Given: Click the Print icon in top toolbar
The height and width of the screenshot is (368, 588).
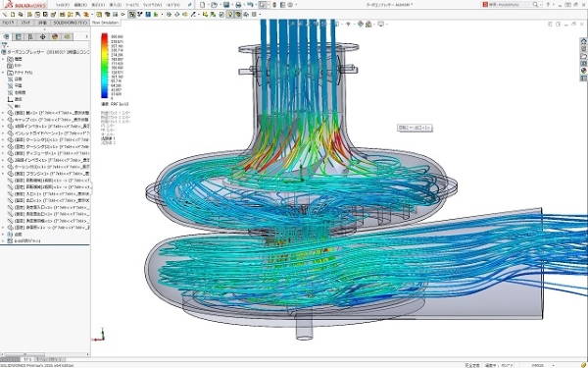Looking at the screenshot, I should [238, 5].
